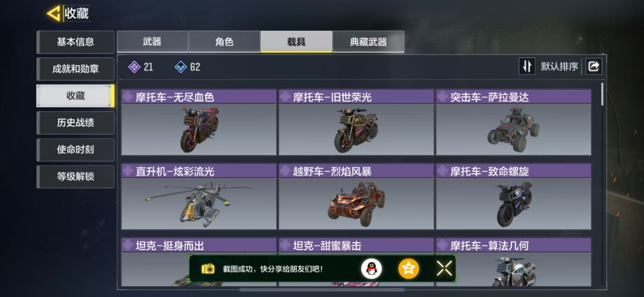This screenshot has height=297, width=644.
Task: Open the 典藏武器 tab
Action: pyautogui.click(x=368, y=42)
